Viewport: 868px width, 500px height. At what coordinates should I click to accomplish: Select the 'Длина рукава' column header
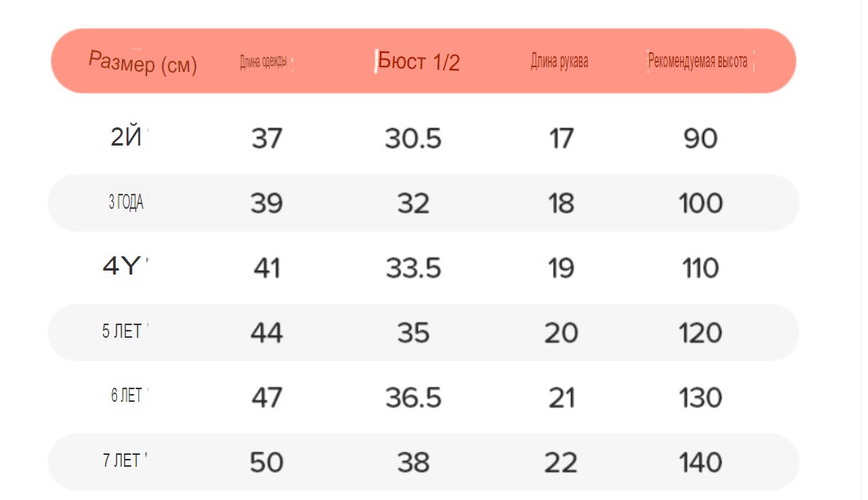click(x=559, y=60)
